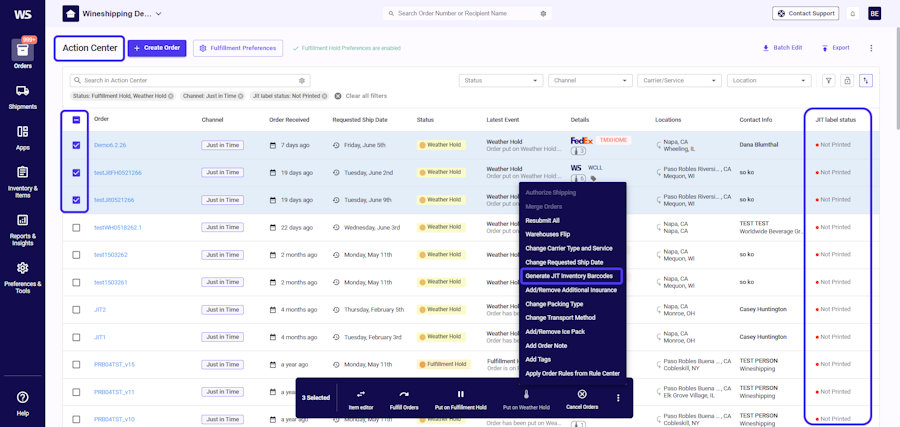
Task: Uncheck the testJitFH0521266 order checkbox
Action: (76, 172)
